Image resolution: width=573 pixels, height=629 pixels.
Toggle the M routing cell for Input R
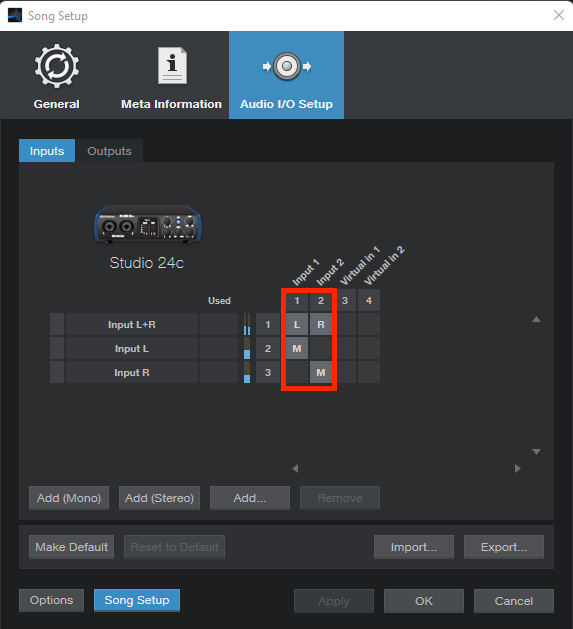pyautogui.click(x=321, y=373)
